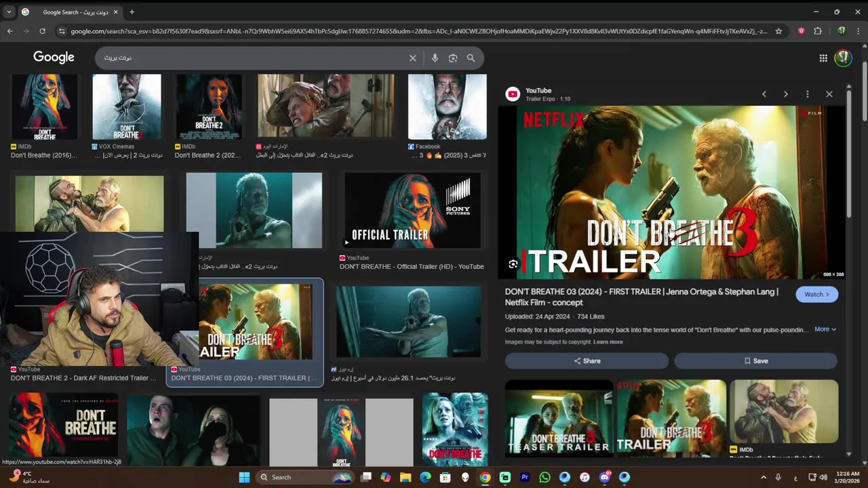The image size is (868, 488).
Task: Submit search with magnifier icon
Action: click(x=471, y=58)
